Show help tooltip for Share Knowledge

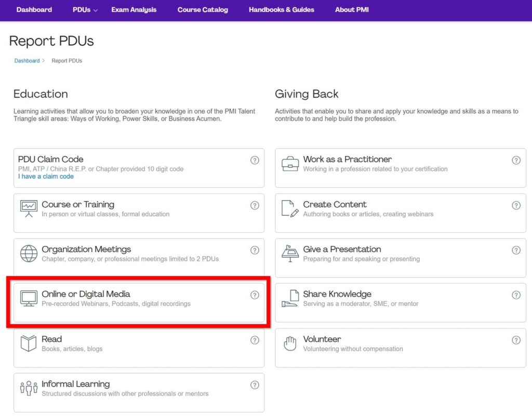[516, 295]
